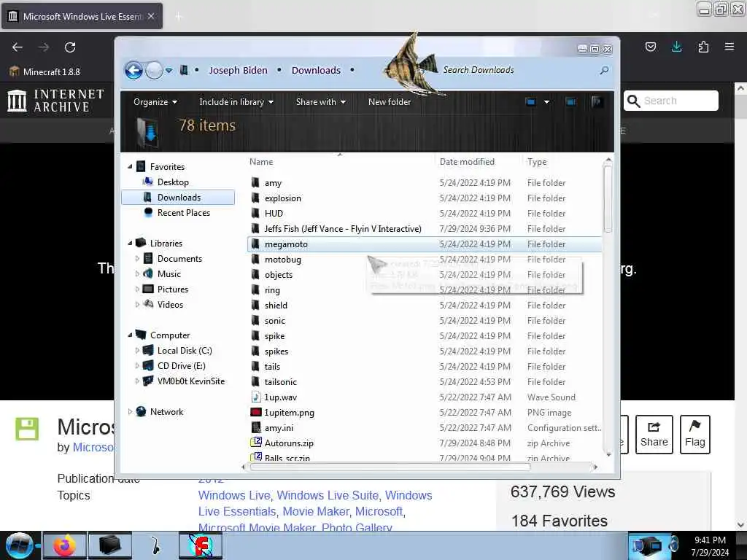747x560 pixels.
Task: Sort by Date modified column header
Action: click(x=467, y=162)
